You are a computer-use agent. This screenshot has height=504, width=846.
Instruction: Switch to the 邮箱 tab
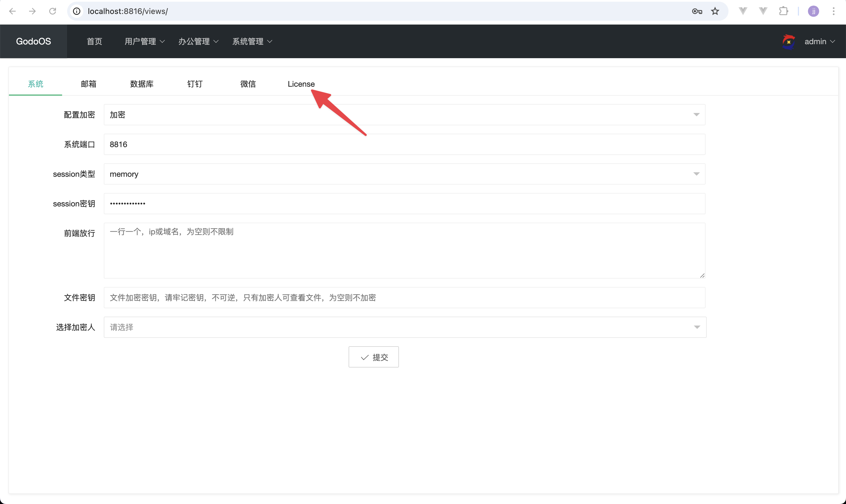pyautogui.click(x=88, y=84)
